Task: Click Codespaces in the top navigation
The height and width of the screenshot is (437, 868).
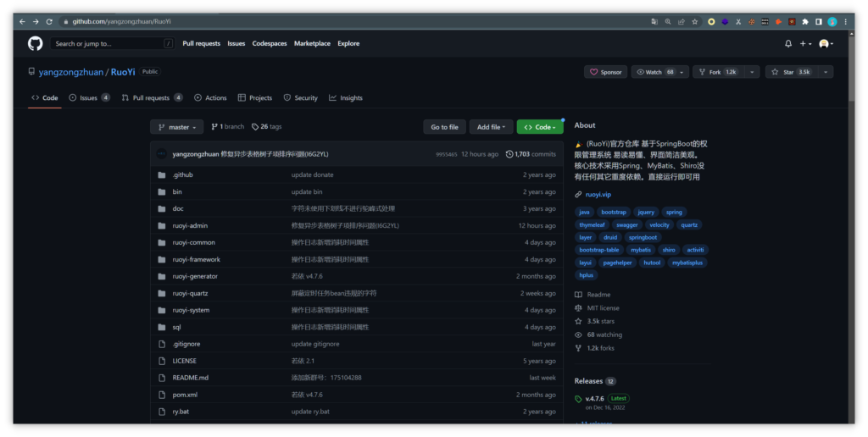Action: pos(270,44)
